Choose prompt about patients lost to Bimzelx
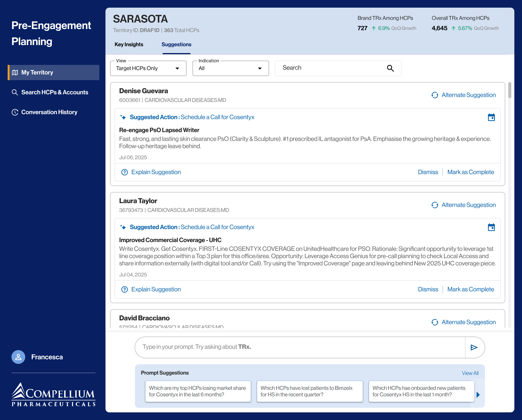 310,391
